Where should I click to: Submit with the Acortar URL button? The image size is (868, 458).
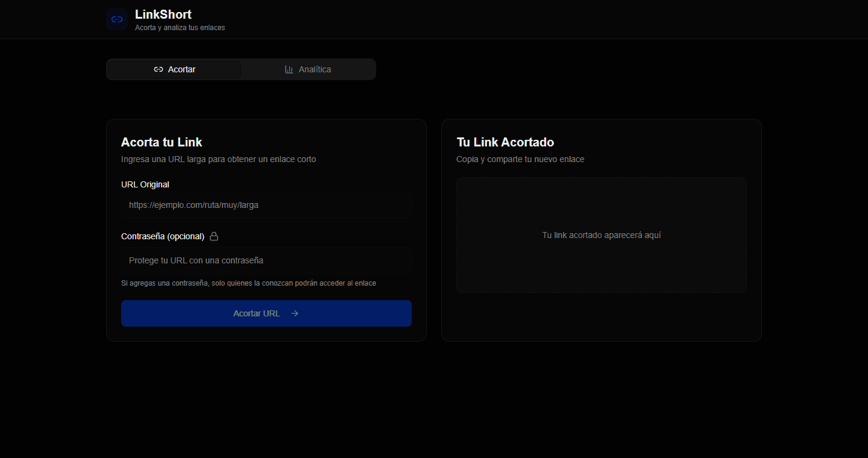(x=266, y=313)
